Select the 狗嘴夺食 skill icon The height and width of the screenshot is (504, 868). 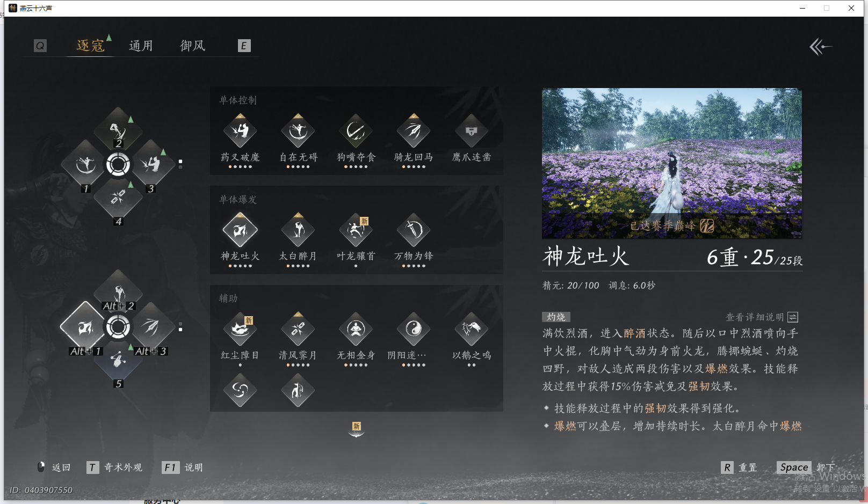tap(356, 131)
